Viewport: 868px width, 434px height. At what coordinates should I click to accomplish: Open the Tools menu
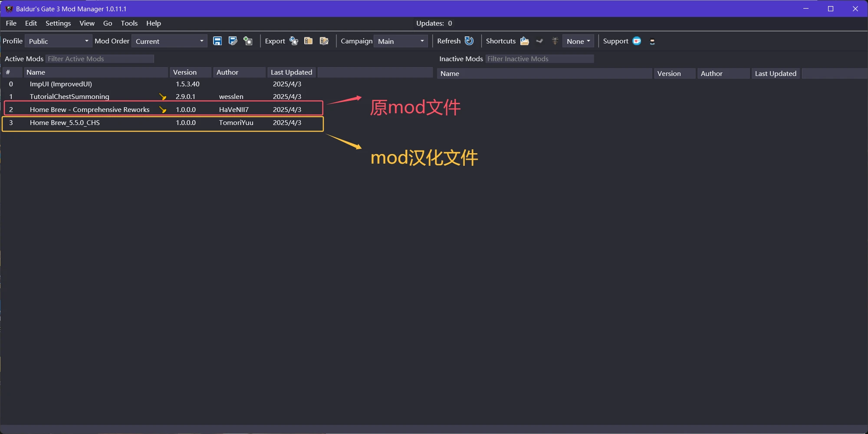point(129,23)
